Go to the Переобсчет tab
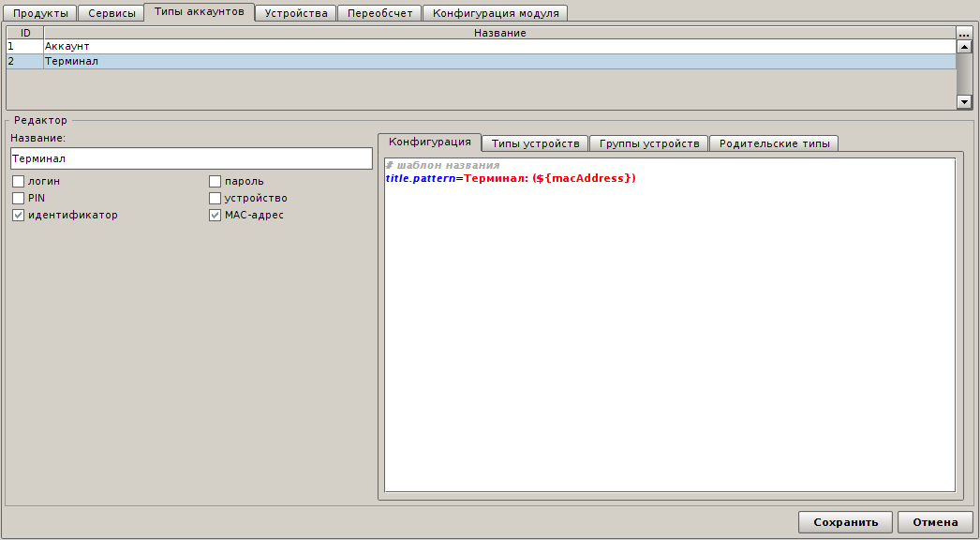The height and width of the screenshot is (540, 980). coord(379,13)
